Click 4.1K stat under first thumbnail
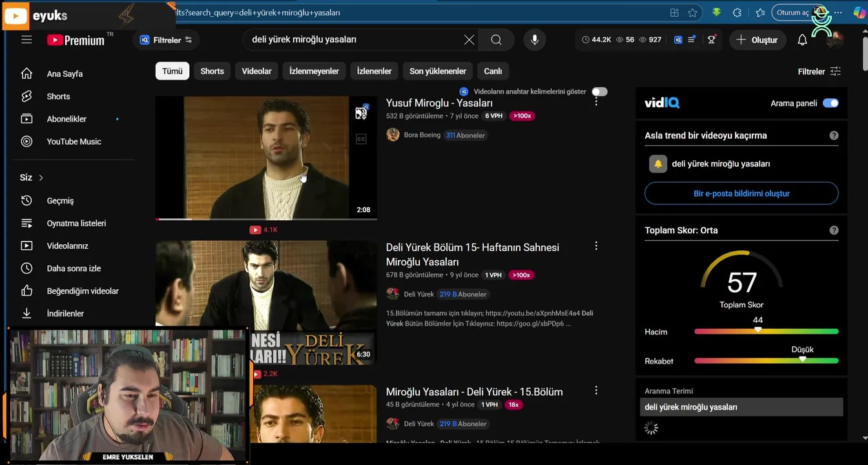The image size is (868, 465). coord(264,230)
